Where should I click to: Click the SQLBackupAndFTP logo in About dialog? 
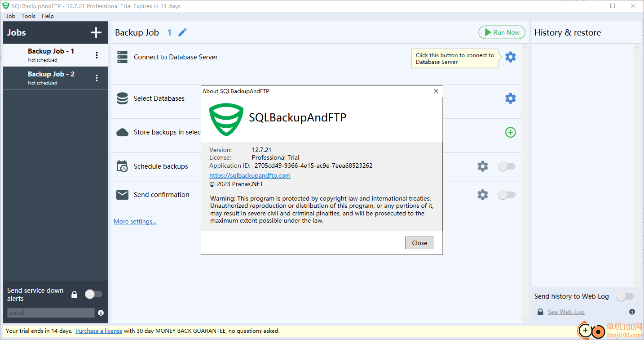[226, 119]
